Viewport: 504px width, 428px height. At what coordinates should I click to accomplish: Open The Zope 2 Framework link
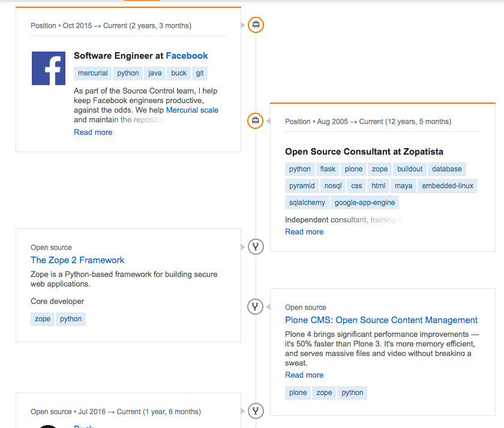pyautogui.click(x=77, y=260)
